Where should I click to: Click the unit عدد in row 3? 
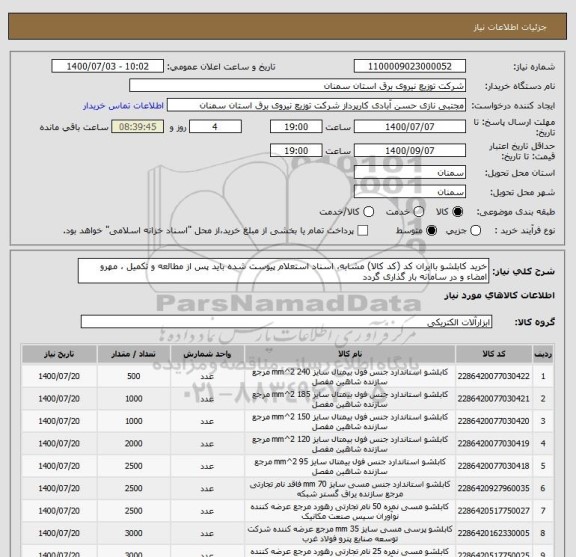click(207, 422)
